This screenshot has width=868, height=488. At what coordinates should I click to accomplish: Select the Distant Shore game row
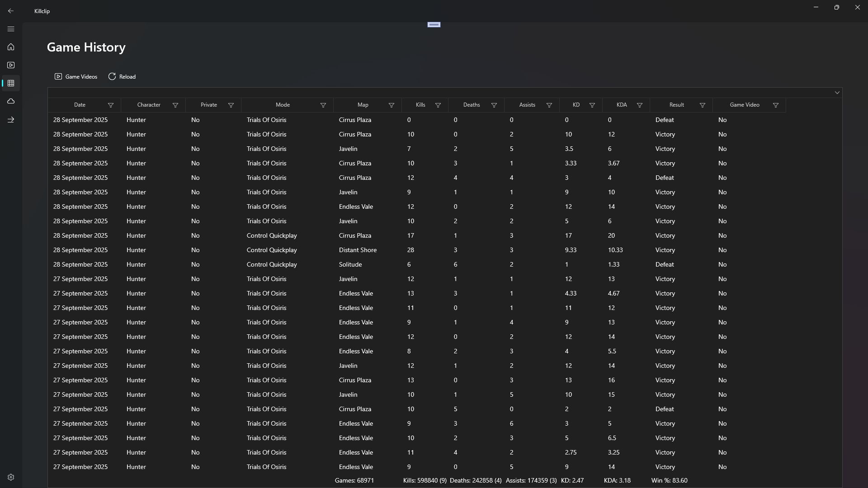point(357,250)
